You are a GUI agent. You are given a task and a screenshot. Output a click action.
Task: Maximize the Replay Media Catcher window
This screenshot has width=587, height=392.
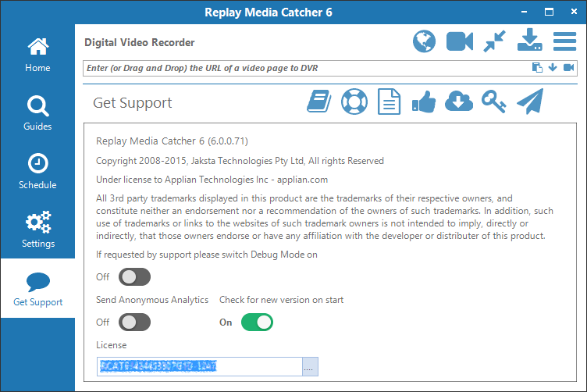point(549,12)
